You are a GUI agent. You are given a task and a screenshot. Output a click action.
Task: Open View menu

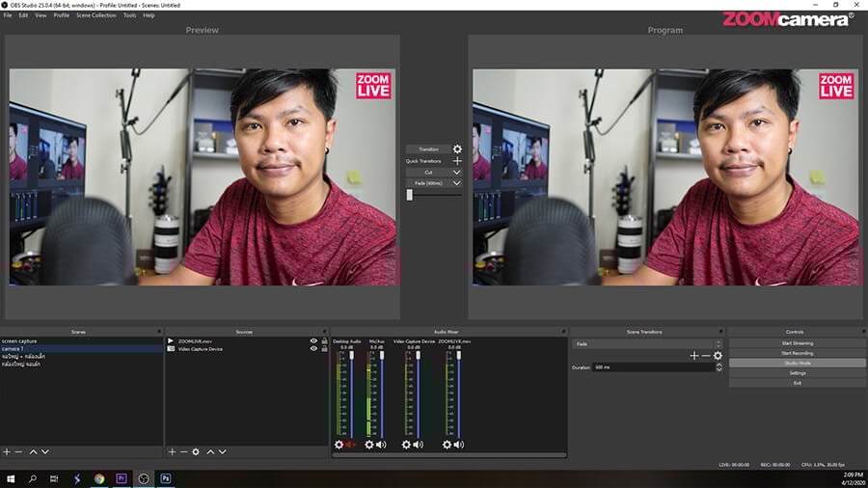(x=41, y=15)
